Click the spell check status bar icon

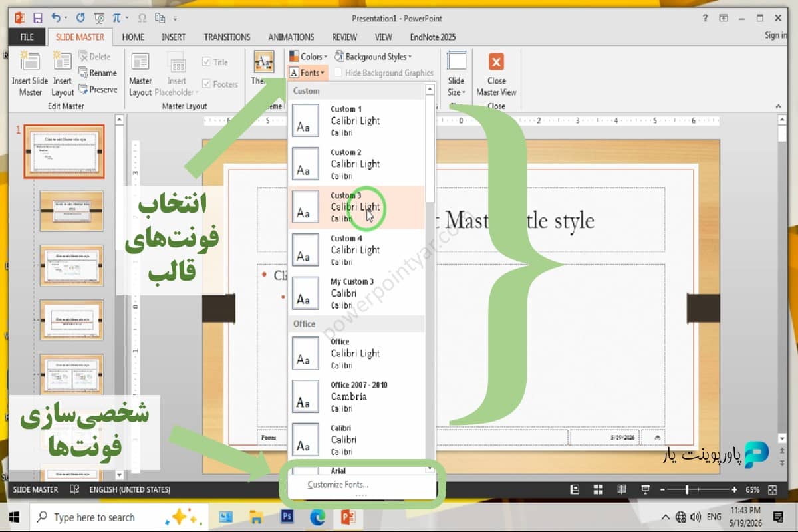click(x=75, y=489)
